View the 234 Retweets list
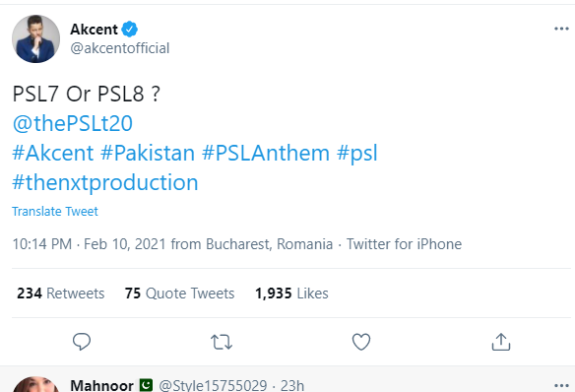This screenshot has height=392, width=575. (60, 294)
